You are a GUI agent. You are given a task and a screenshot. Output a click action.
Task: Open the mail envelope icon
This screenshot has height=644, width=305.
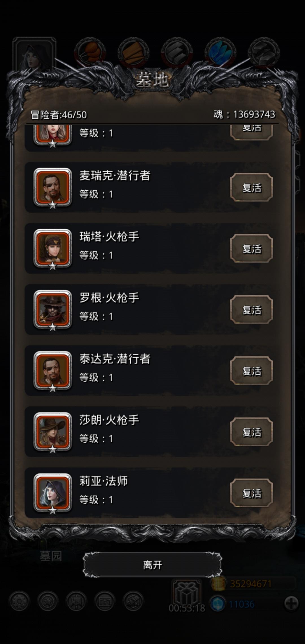point(105,601)
